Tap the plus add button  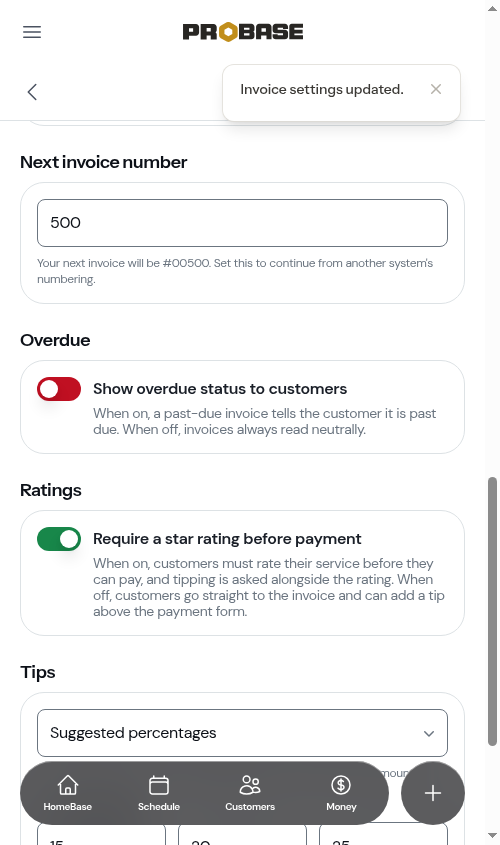point(433,793)
